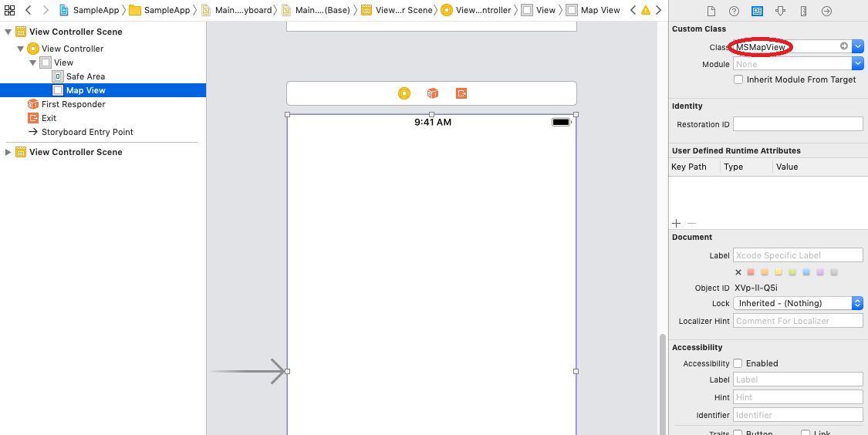Click the Value column header
Image resolution: width=868 pixels, height=435 pixels.
tap(787, 167)
